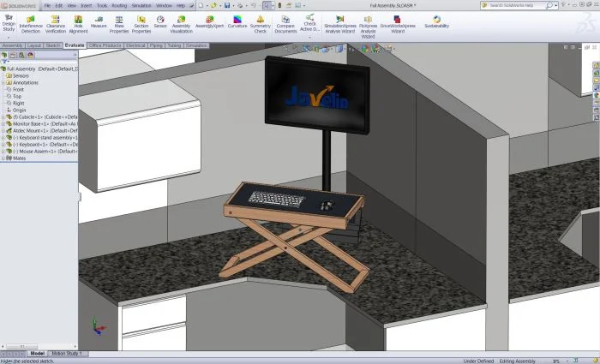The image size is (600, 364).
Task: Open the Sustainability tool
Action: (436, 21)
